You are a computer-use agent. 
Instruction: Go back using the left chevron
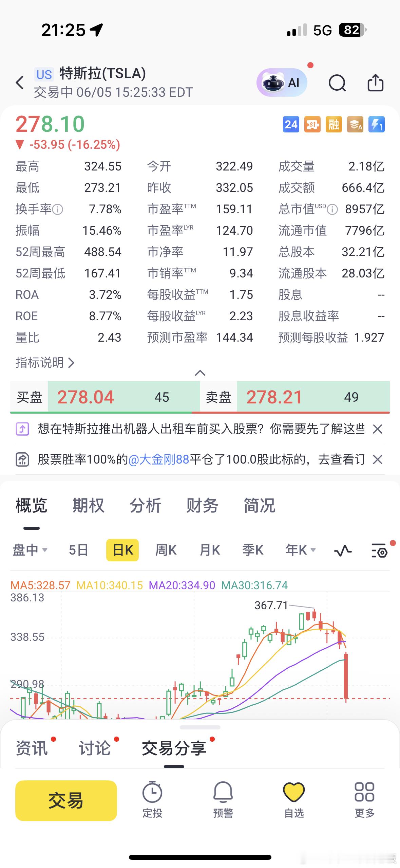pos(20,83)
